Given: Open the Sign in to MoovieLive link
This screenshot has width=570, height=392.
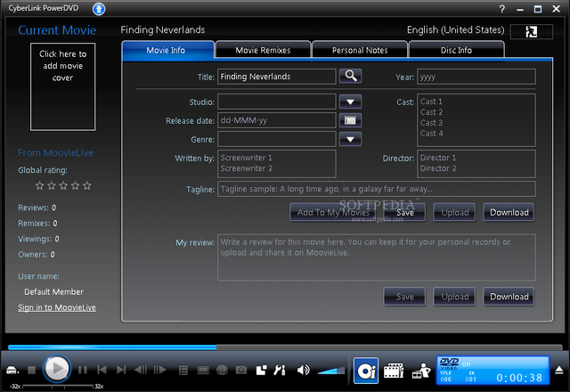Looking at the screenshot, I should [57, 307].
